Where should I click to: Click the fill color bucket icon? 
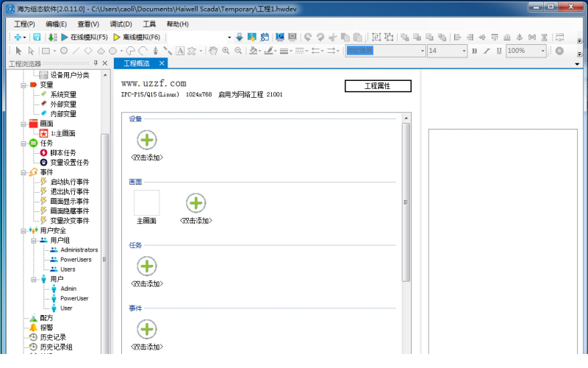pos(254,51)
